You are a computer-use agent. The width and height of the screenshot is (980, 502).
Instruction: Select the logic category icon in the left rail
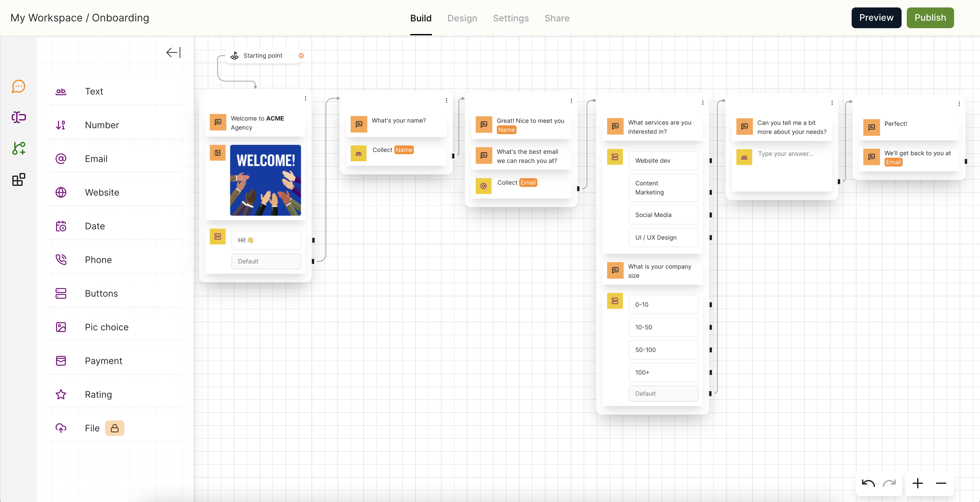click(18, 149)
